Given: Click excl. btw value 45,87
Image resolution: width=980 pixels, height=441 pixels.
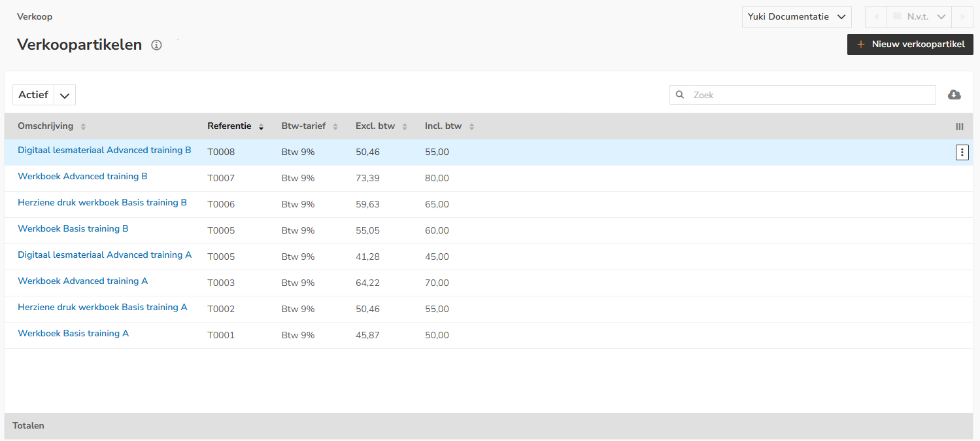Looking at the screenshot, I should [x=367, y=336].
